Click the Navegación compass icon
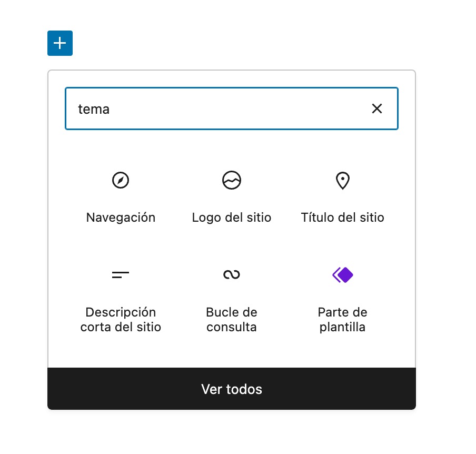Image resolution: width=476 pixels, height=454 pixels. coord(121,180)
